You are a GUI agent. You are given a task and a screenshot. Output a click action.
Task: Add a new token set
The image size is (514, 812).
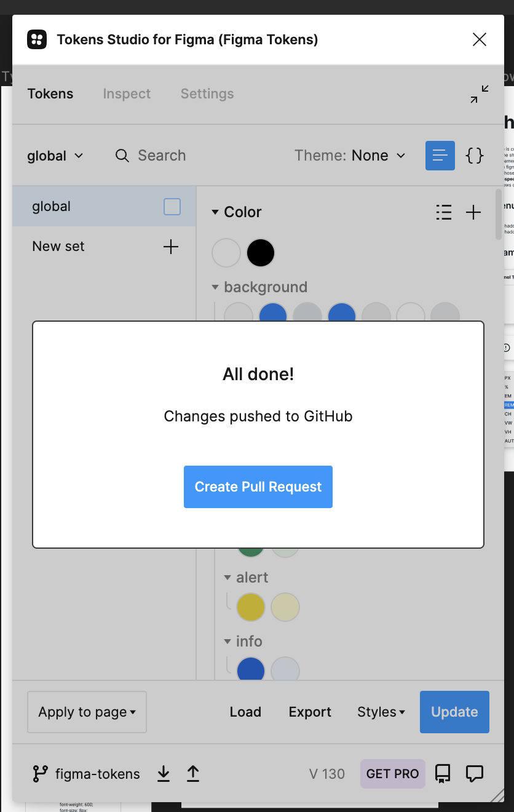170,247
